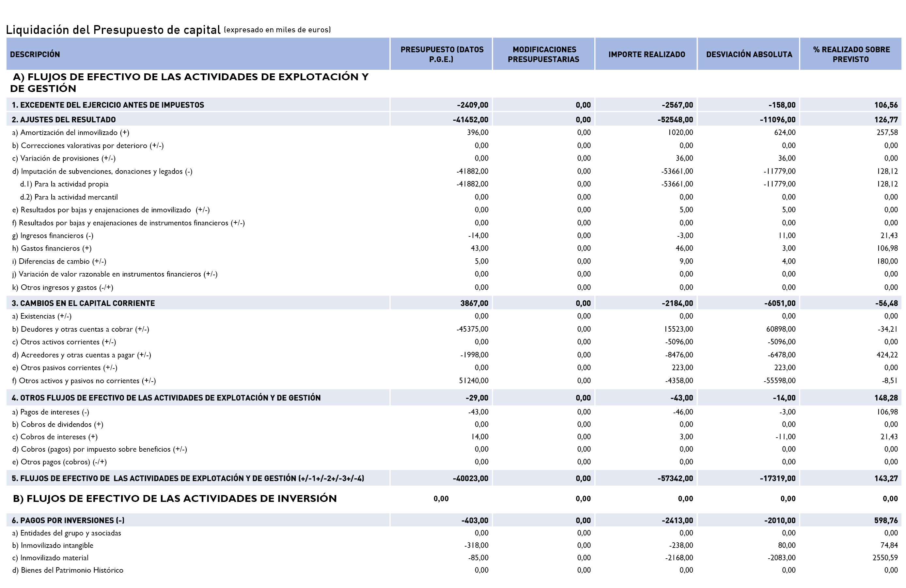
Task: Select row 3. CAMBIOS EN EL CAPITAL CORRIENTE
Action: [454, 303]
